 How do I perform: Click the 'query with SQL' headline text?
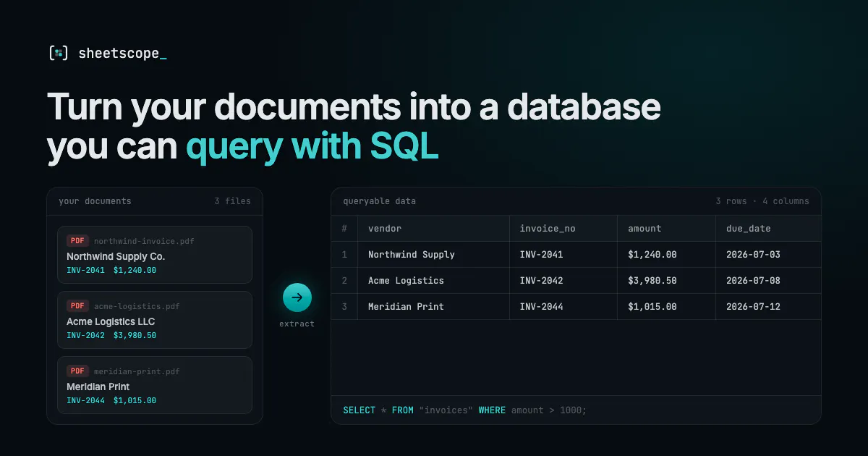click(312, 147)
